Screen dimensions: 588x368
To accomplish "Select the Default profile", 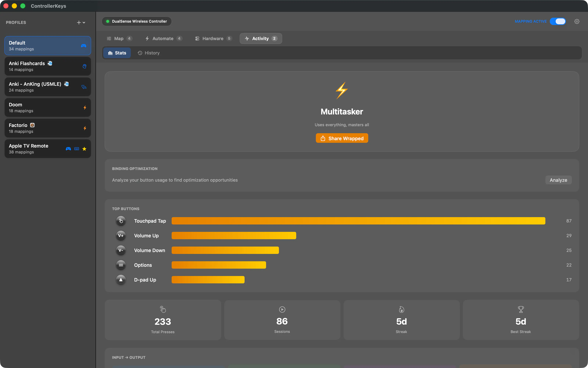I will click(x=48, y=46).
